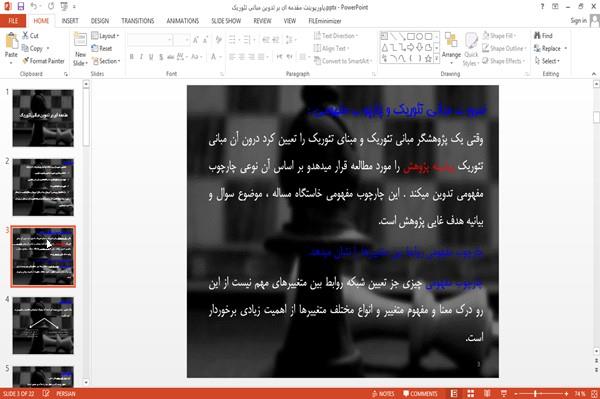Toggle Italic formatting
The width and height of the screenshot is (600, 399).
click(141, 57)
